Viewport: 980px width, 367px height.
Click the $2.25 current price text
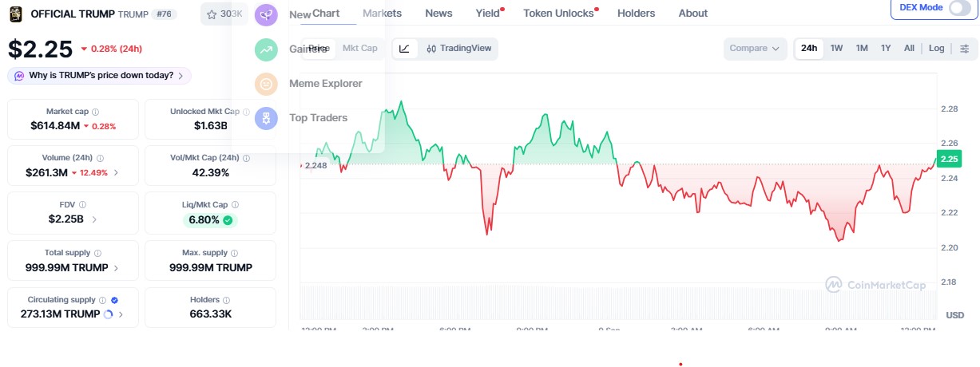click(41, 49)
